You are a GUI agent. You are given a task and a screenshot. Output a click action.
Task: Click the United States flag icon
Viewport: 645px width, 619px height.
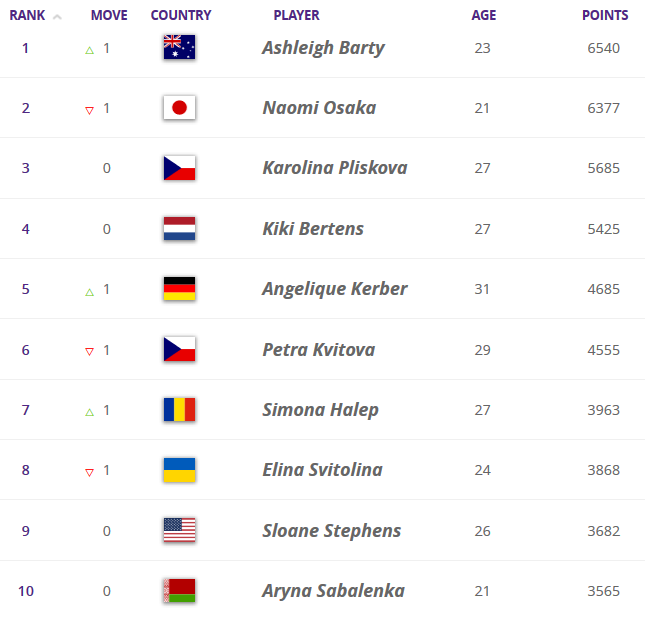(179, 530)
